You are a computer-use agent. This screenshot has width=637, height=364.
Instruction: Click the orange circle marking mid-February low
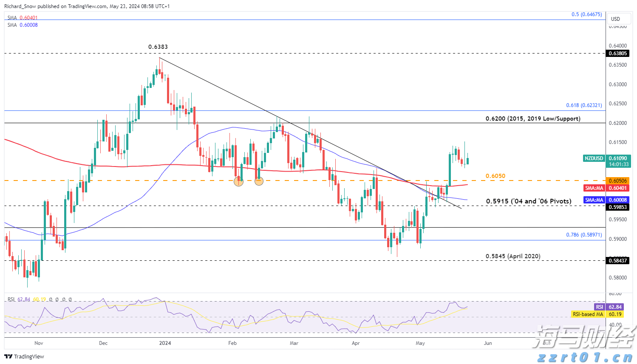click(259, 181)
